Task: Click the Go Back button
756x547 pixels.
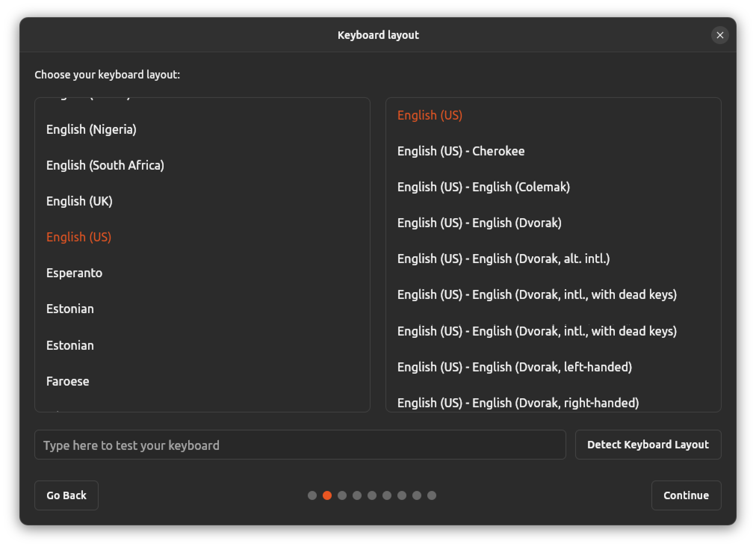Action: tap(66, 495)
